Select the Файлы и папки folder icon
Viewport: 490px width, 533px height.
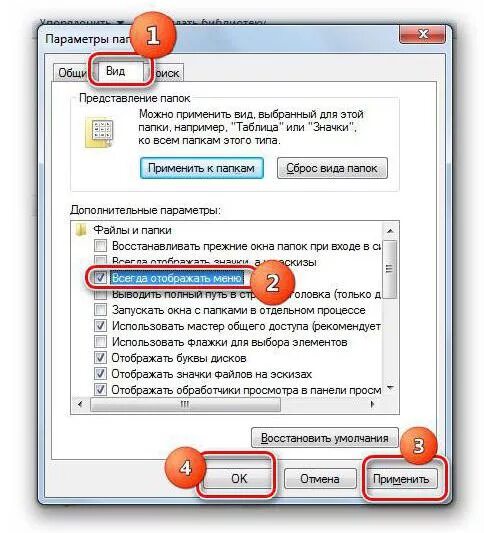pos(81,230)
